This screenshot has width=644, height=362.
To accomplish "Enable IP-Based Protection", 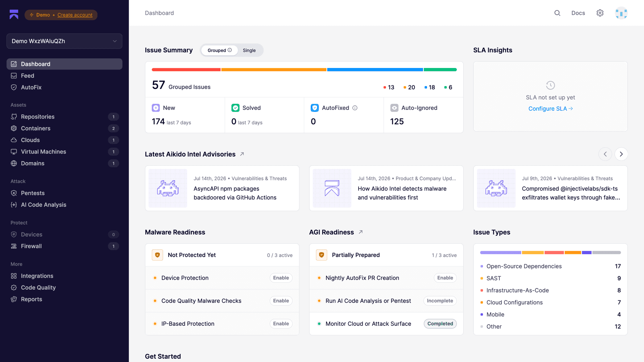I will (281, 324).
